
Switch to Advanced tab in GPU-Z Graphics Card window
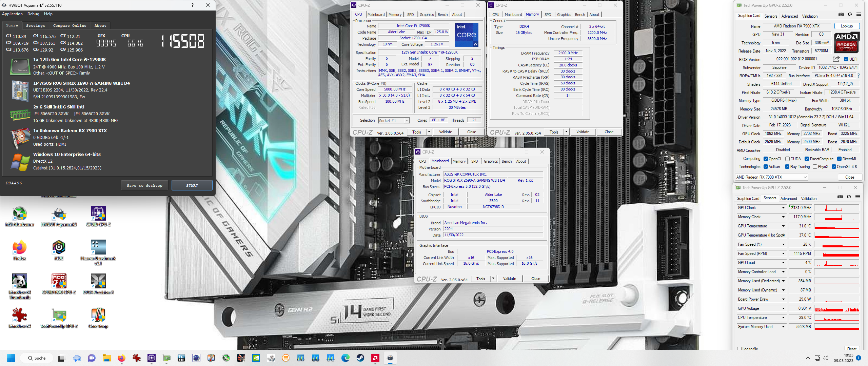point(790,16)
